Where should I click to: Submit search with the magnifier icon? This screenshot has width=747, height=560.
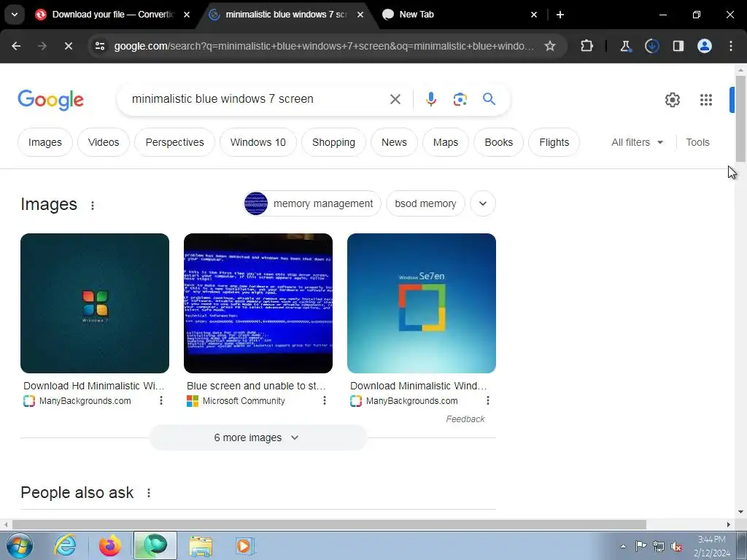click(489, 99)
